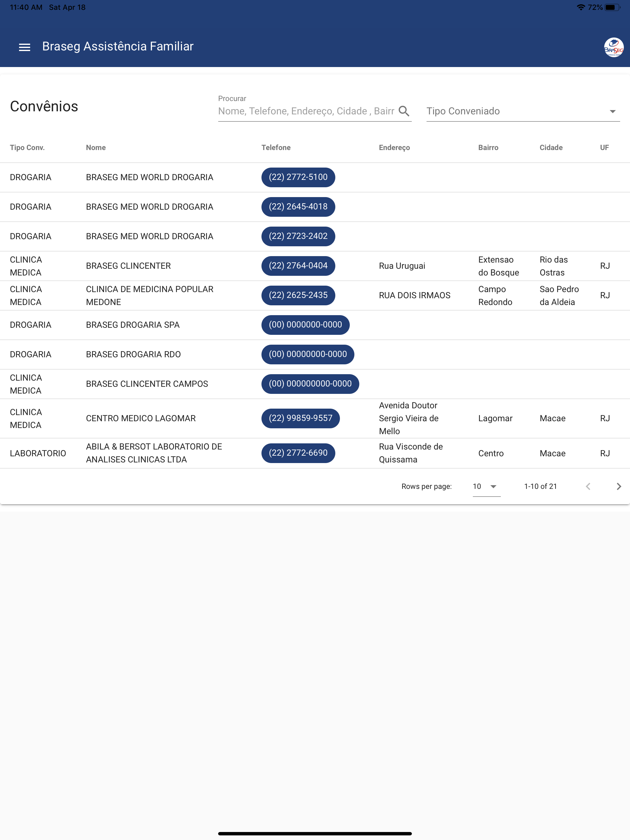This screenshot has width=630, height=840.
Task: Click the Campo Redondo neighborhood cell
Action: click(x=495, y=295)
